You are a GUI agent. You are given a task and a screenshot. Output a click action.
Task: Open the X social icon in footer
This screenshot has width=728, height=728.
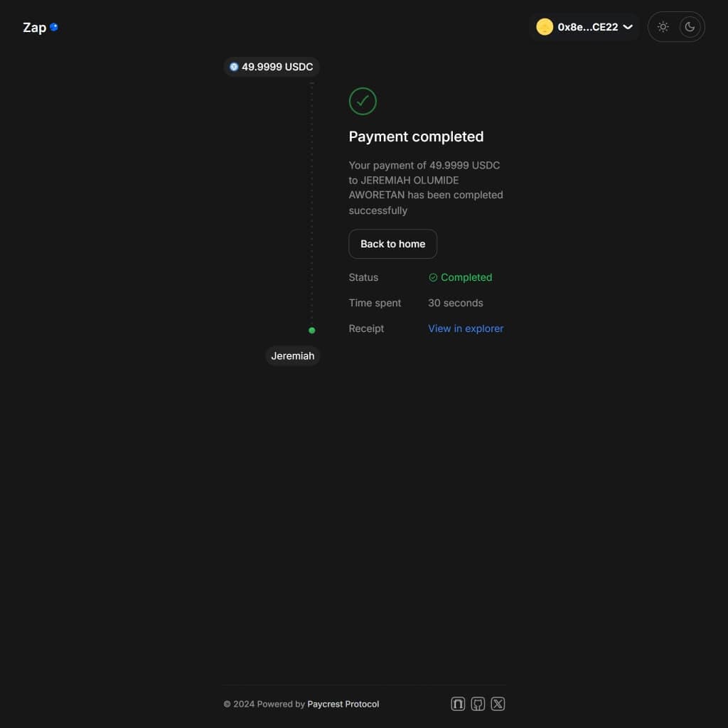498,703
